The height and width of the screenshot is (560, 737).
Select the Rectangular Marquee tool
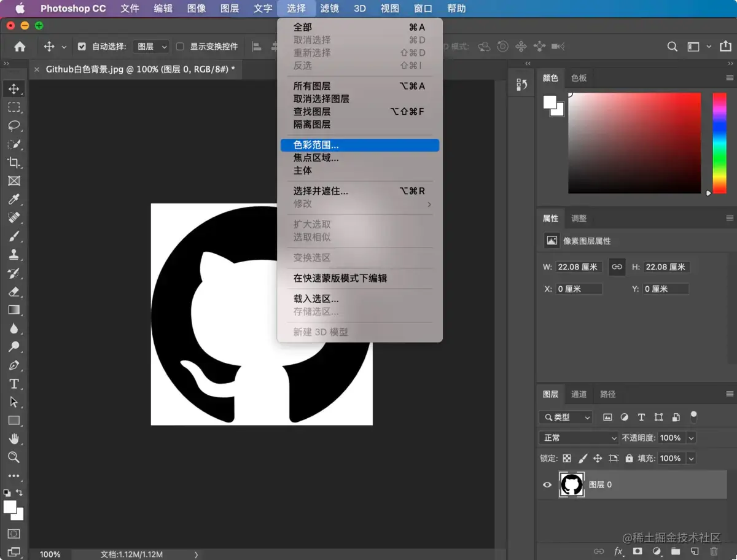coord(14,107)
